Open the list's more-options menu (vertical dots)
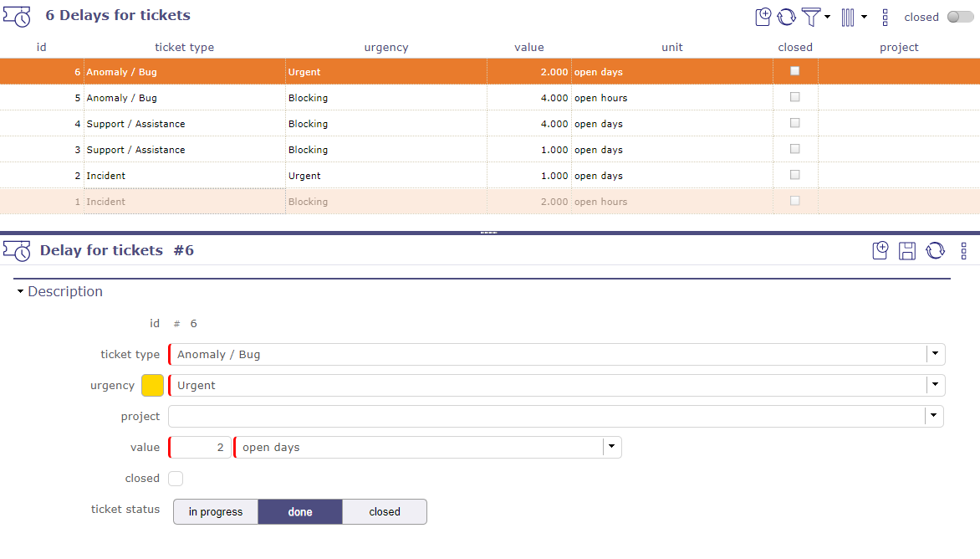This screenshot has width=980, height=559. click(x=885, y=17)
